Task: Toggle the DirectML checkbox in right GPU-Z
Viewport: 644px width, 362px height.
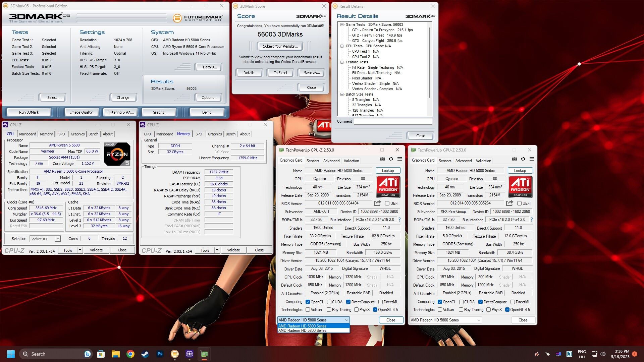Action: (x=513, y=302)
